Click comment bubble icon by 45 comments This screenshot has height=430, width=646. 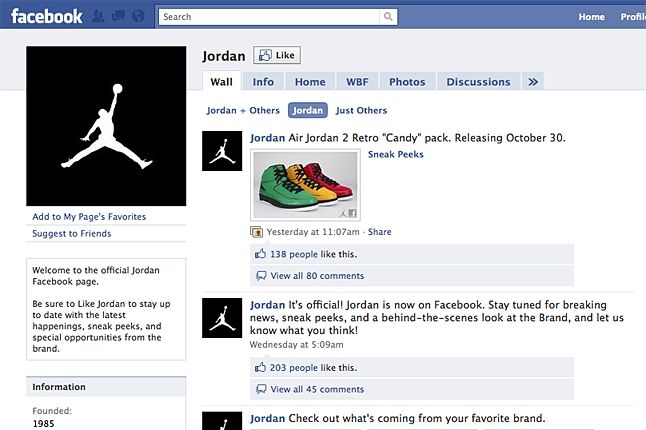[261, 389]
